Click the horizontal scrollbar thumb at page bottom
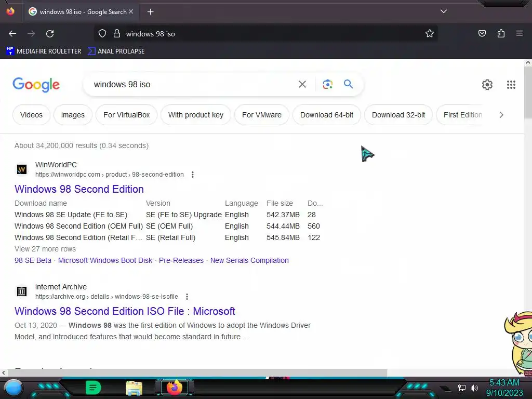This screenshot has width=532, height=399. 197,373
